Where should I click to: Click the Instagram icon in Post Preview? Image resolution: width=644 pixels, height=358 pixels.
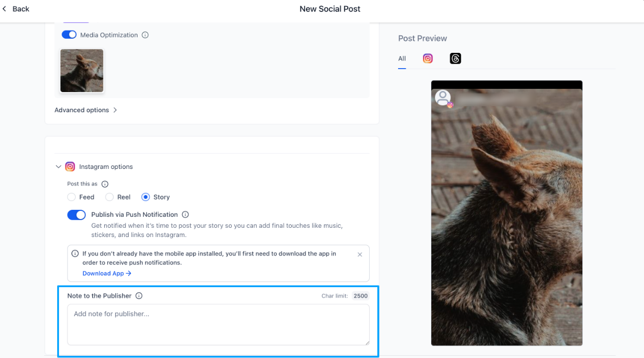(428, 58)
